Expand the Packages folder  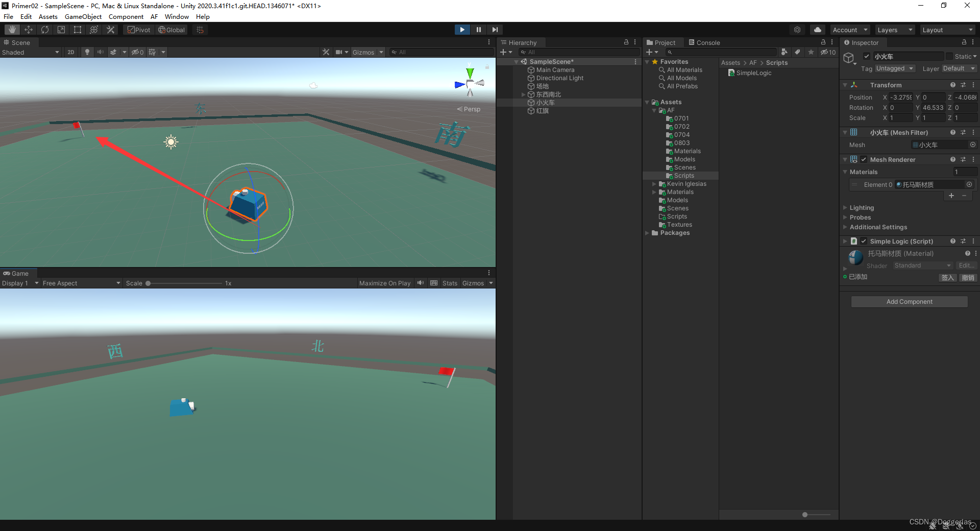pyautogui.click(x=647, y=233)
